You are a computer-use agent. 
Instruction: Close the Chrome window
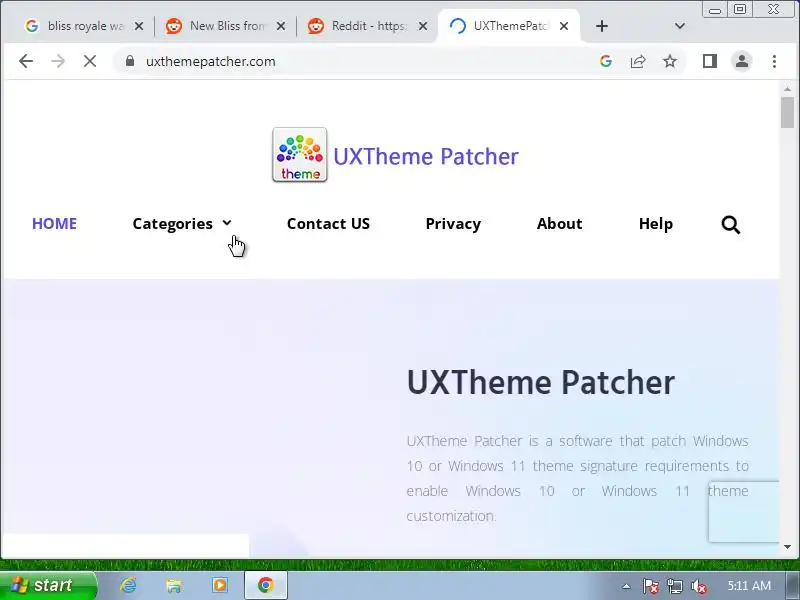[774, 10]
